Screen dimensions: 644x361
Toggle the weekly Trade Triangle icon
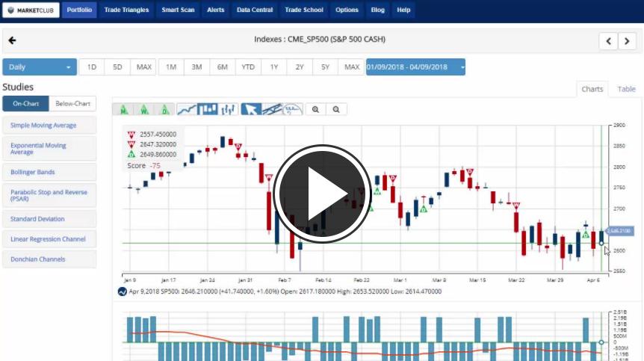143,109
